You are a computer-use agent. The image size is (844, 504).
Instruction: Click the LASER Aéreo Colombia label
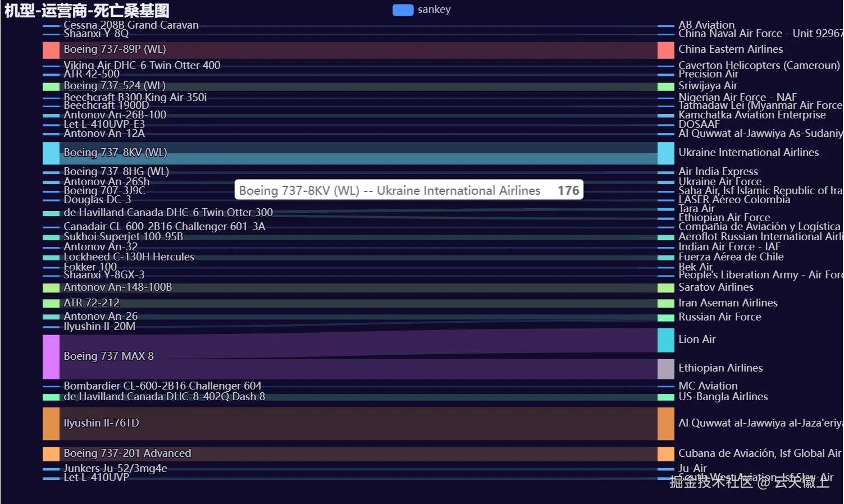(x=734, y=200)
